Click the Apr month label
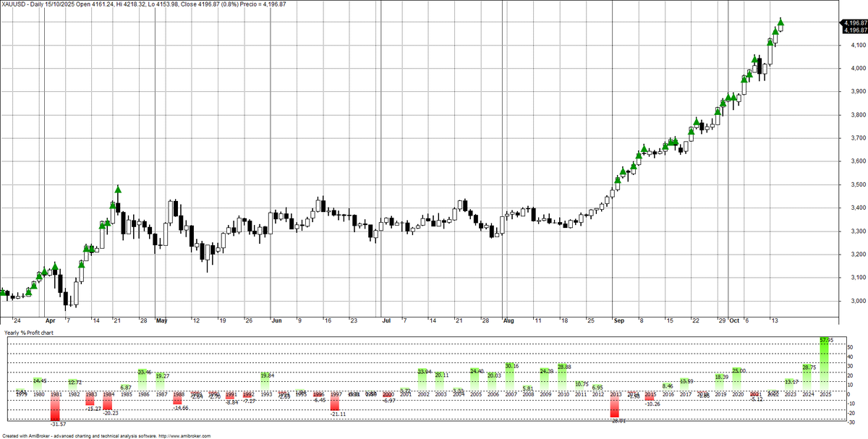This screenshot has width=868, height=439. pyautogui.click(x=50, y=320)
